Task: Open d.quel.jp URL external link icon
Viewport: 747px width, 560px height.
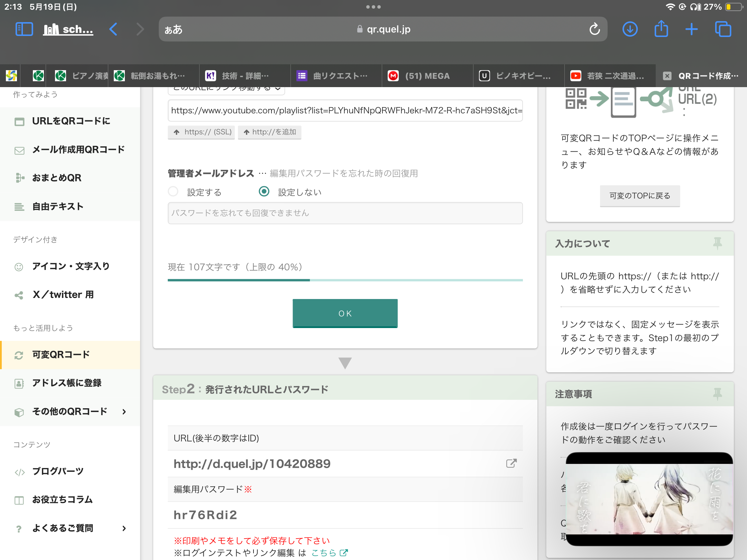Action: pyautogui.click(x=511, y=463)
